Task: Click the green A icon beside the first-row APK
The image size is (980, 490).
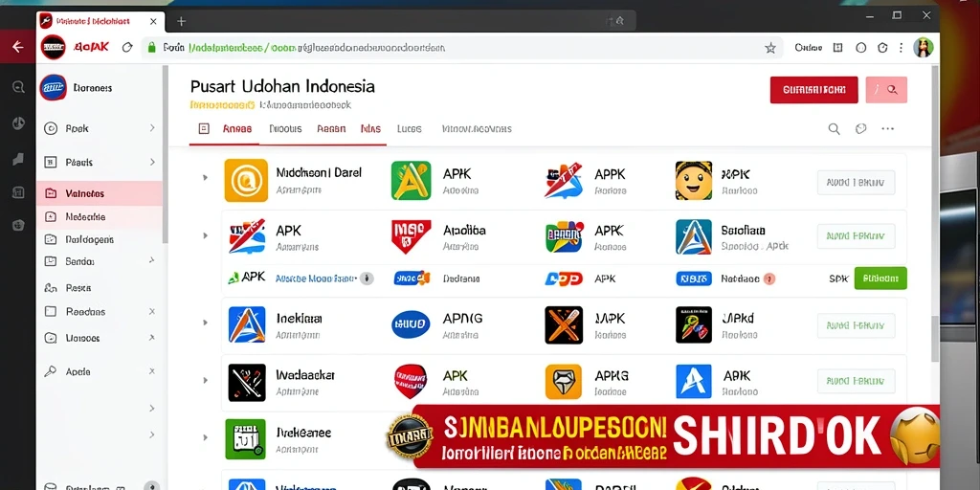Action: pyautogui.click(x=411, y=180)
